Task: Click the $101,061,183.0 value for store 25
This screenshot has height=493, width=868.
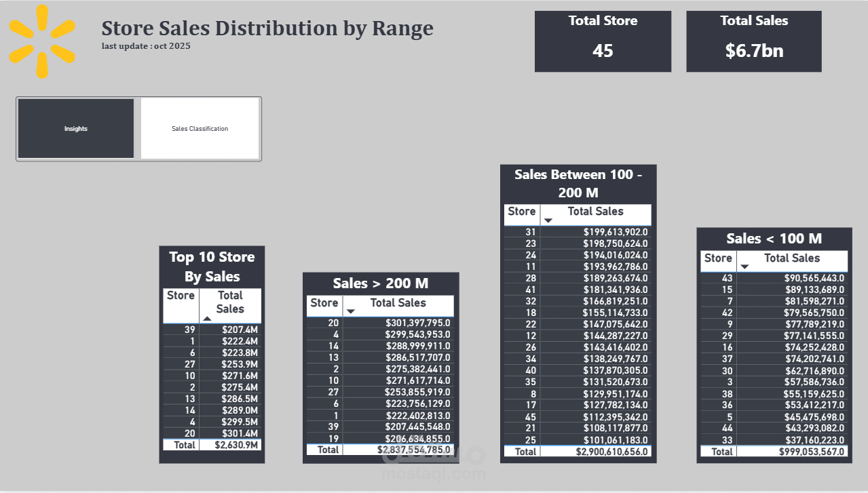Action: [x=615, y=440]
